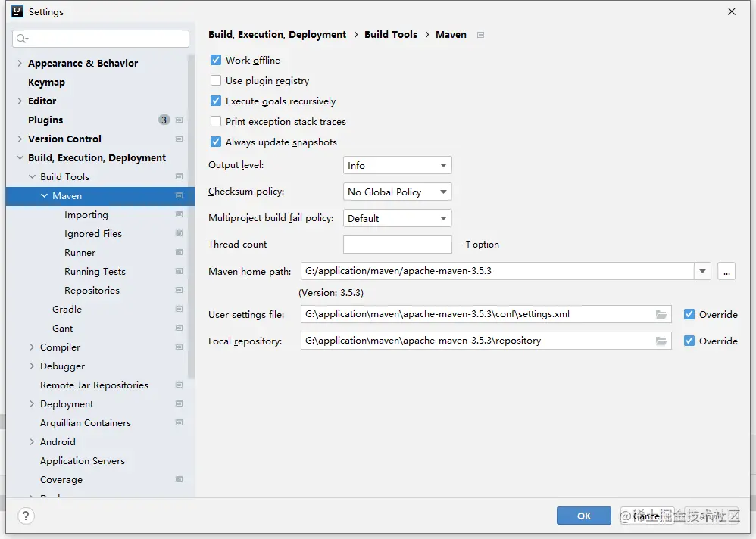Click the project-level icon on the Deployment row

coord(179,403)
